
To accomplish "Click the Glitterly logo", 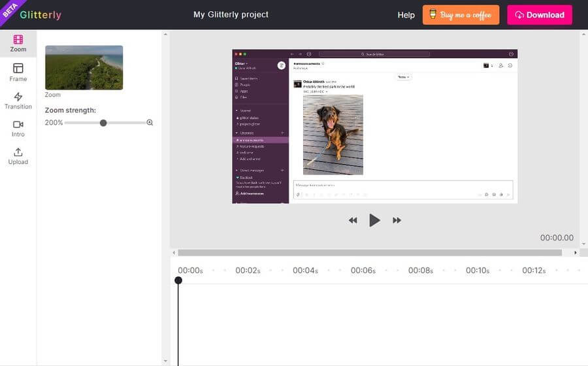I will (x=41, y=14).
